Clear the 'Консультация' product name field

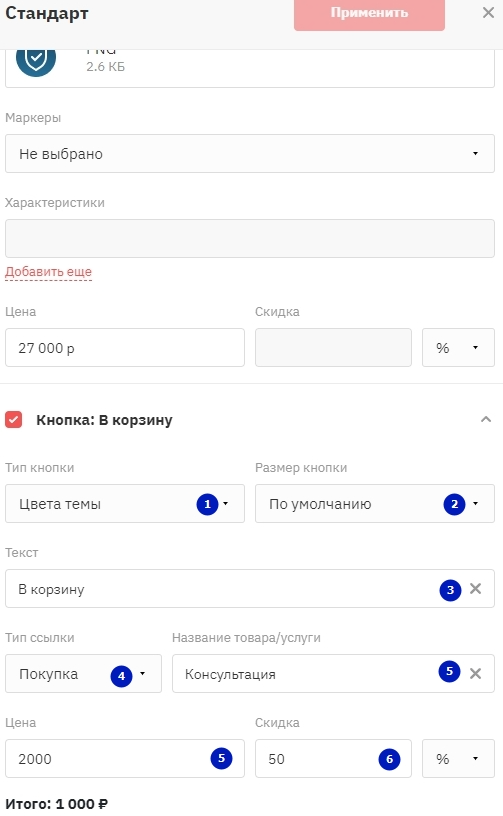pyautogui.click(x=475, y=673)
